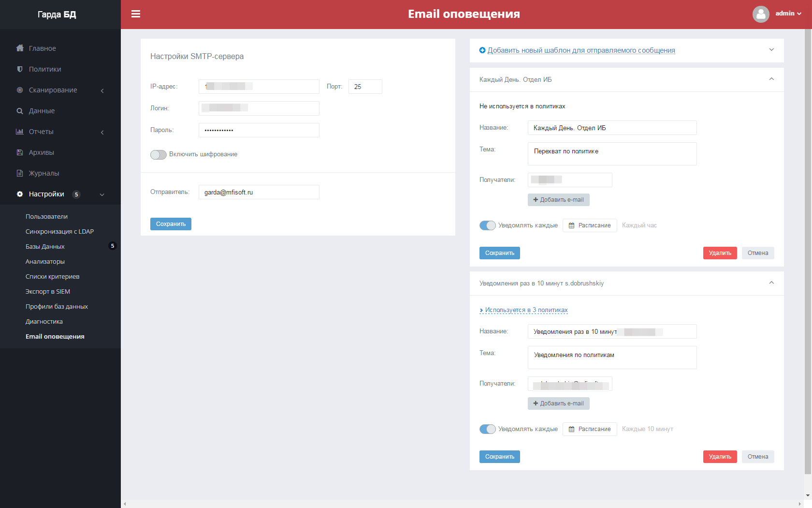The height and width of the screenshot is (508, 812).
Task: Expand Используется в 3 политиках list
Action: point(523,310)
